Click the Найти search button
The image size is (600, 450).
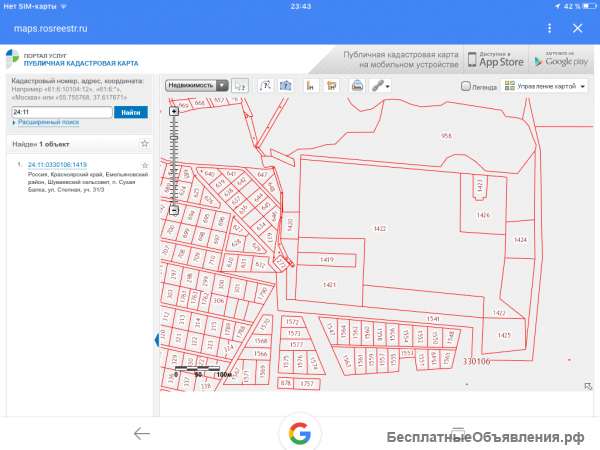(130, 112)
